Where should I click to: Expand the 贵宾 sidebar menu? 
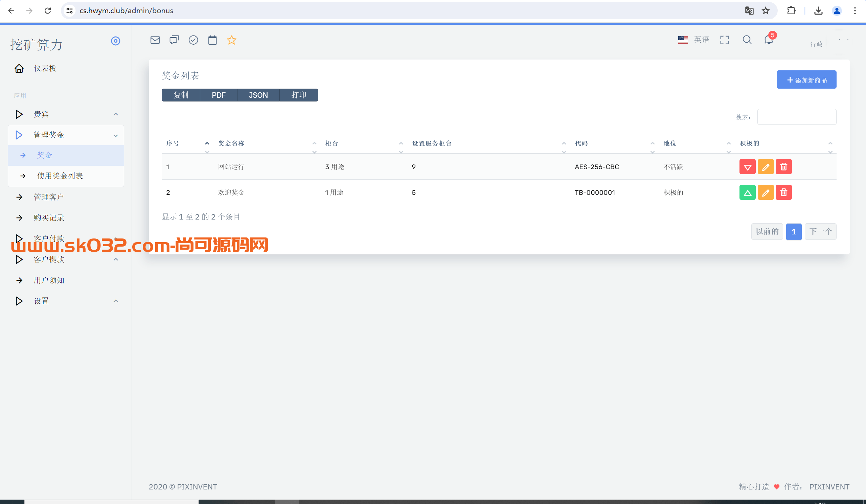pos(66,114)
